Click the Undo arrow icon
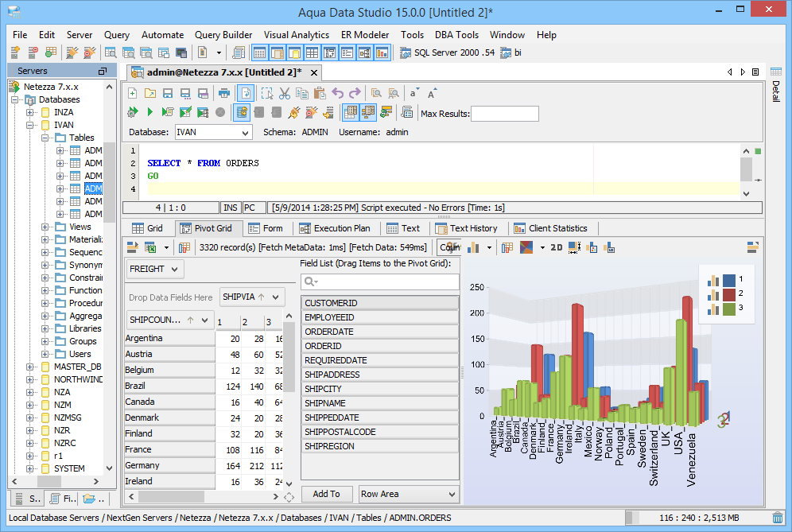 (x=337, y=94)
